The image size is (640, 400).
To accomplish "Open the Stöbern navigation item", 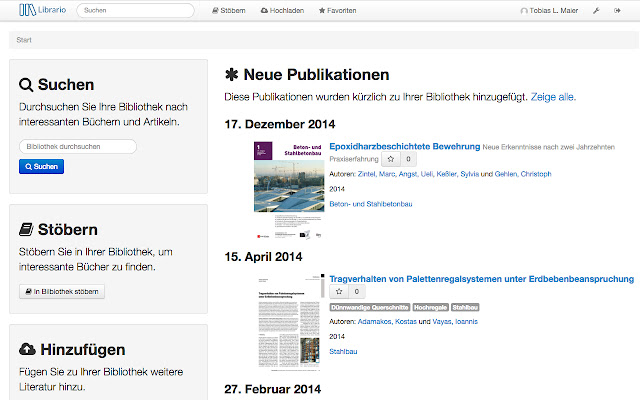I will point(229,11).
